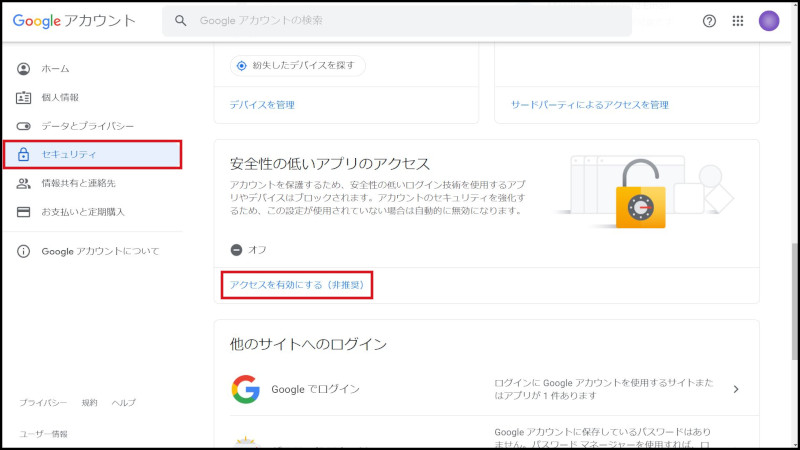Click アクセスを有効にする（非推奨） link
The height and width of the screenshot is (450, 800).
pyautogui.click(x=298, y=285)
